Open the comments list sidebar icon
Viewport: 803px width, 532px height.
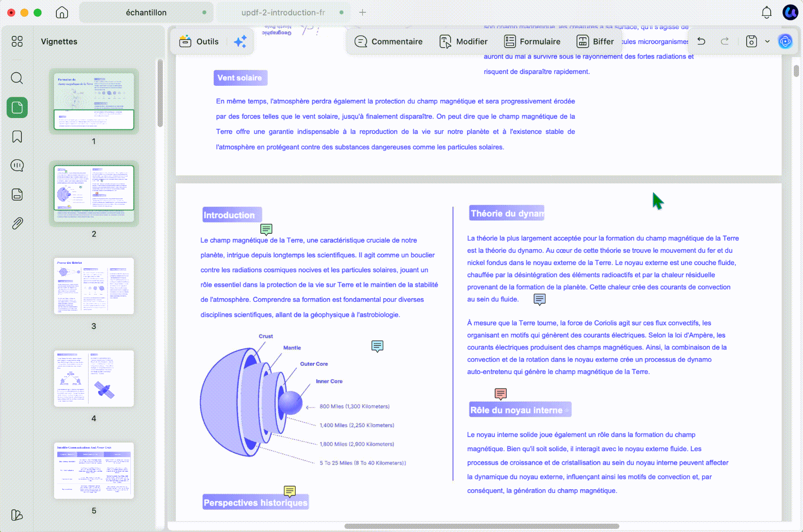(x=17, y=165)
